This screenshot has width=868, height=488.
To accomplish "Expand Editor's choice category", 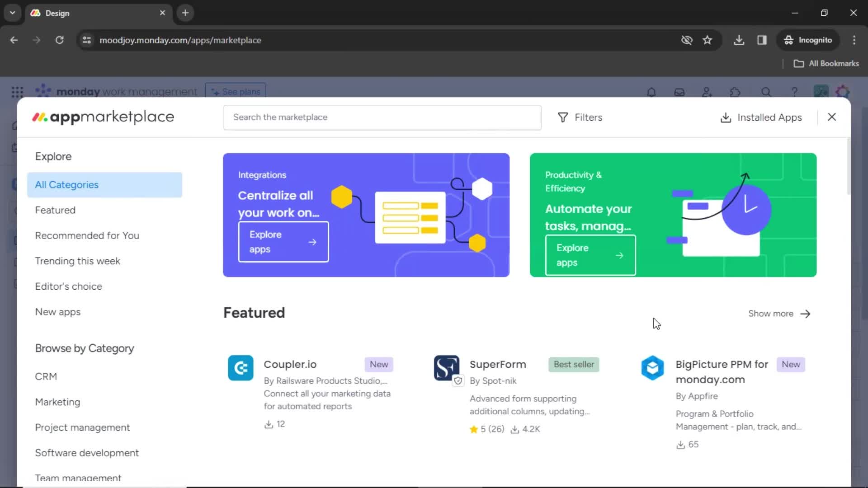I will [69, 286].
